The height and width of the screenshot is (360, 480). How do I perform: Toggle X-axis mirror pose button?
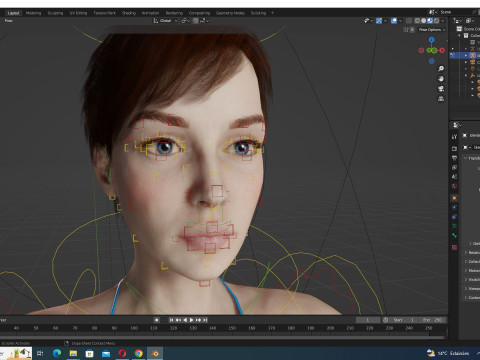pyautogui.click(x=412, y=30)
